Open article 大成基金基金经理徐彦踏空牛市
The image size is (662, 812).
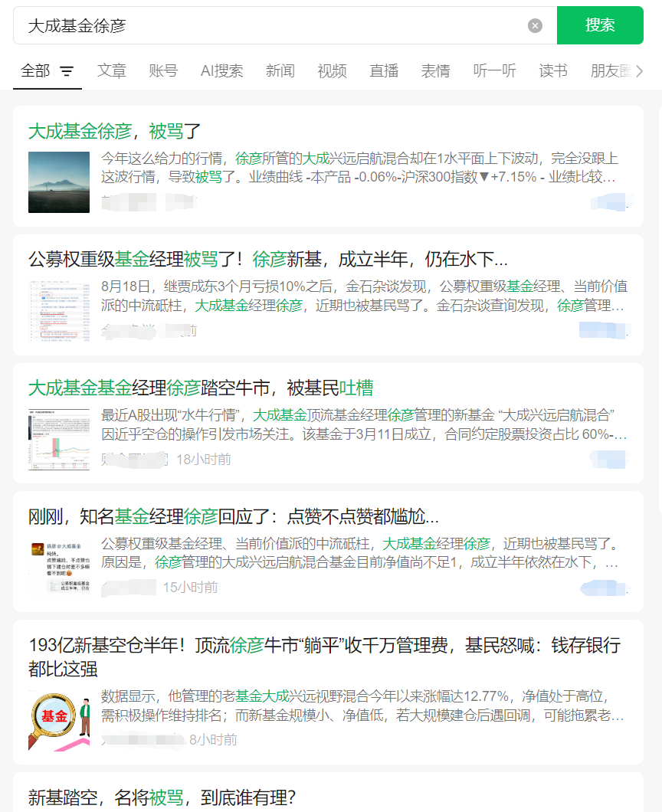coord(201,388)
